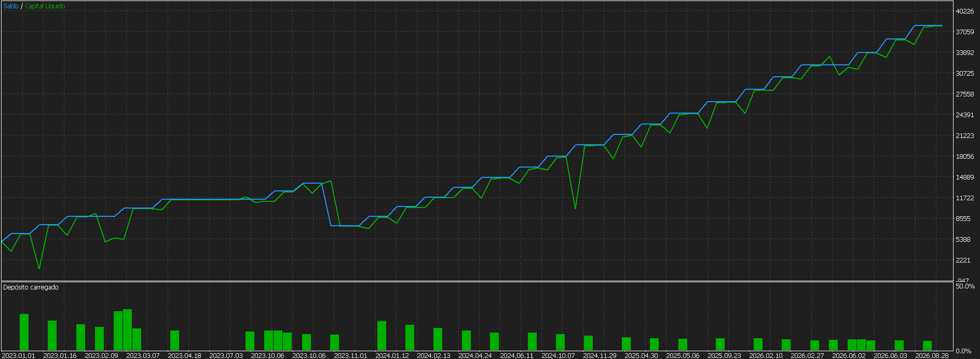Click the tallest green deposit load bar
980x359 pixels.
pyautogui.click(x=127, y=330)
